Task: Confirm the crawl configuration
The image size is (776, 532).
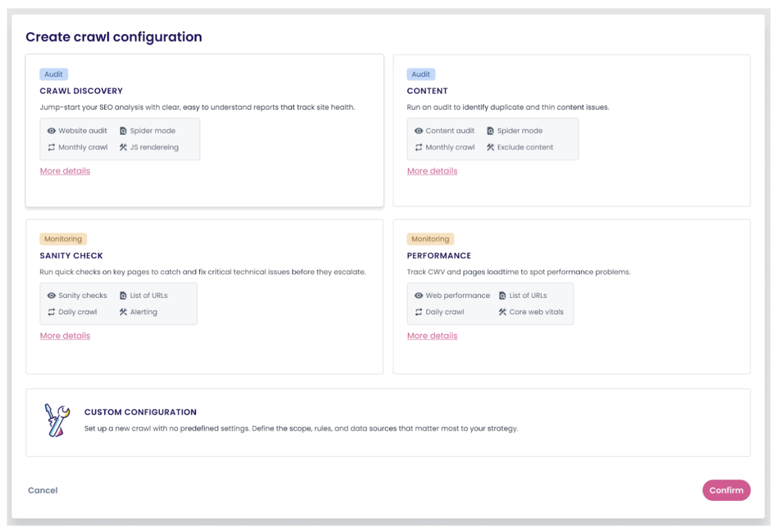Action: click(x=726, y=490)
